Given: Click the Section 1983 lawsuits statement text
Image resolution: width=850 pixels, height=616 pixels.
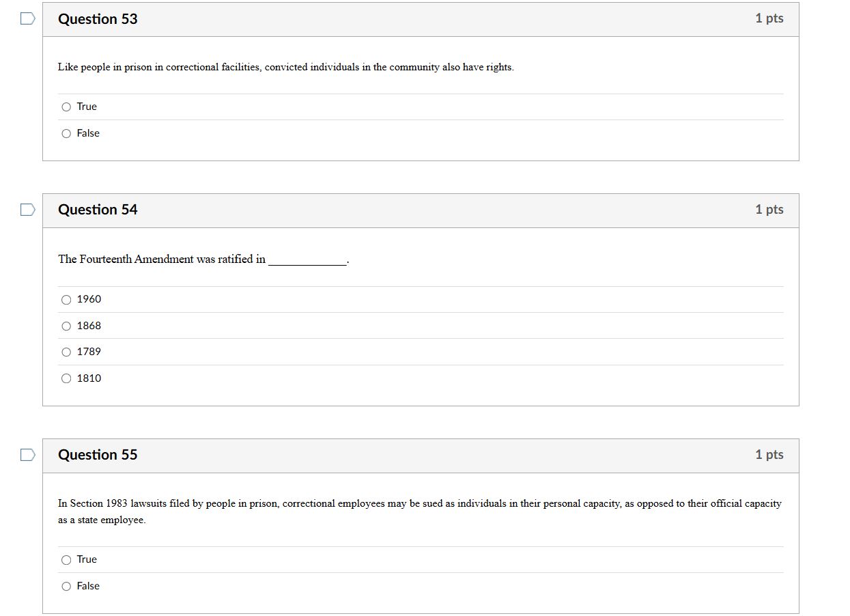Looking at the screenshot, I should 420,512.
